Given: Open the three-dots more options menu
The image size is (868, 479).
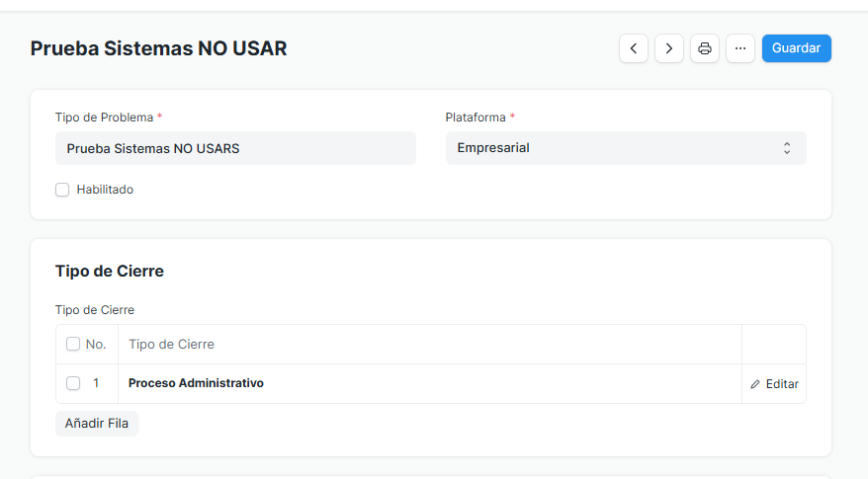Looking at the screenshot, I should click(x=740, y=48).
